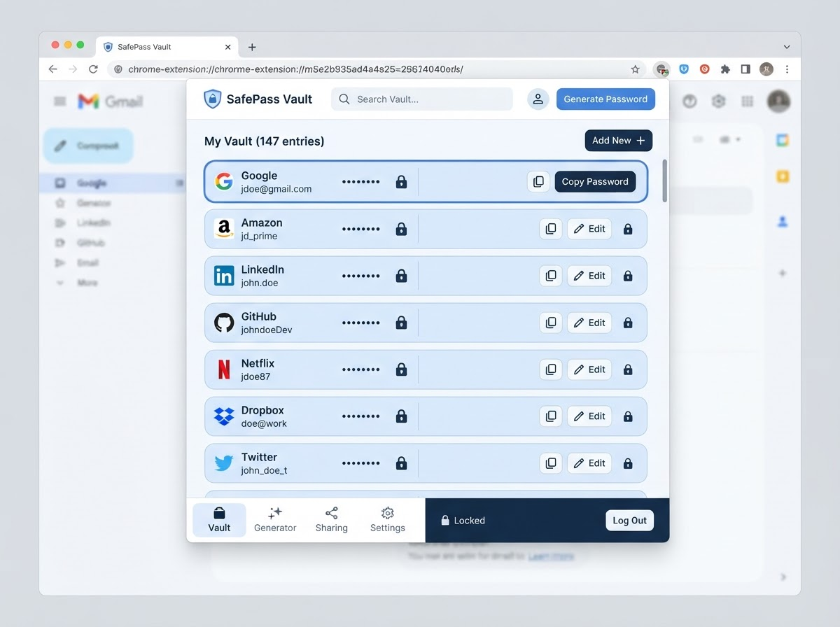
Task: Click lock icon right of GitHub Edit button
Action: [628, 323]
